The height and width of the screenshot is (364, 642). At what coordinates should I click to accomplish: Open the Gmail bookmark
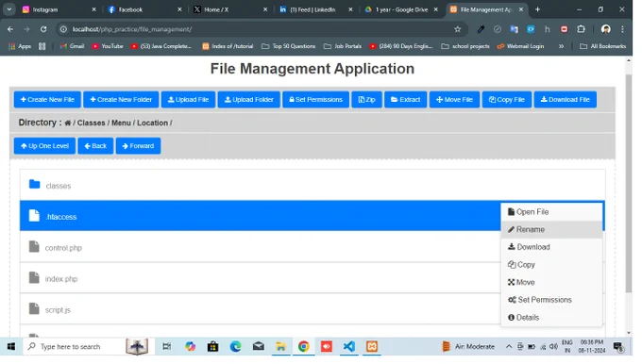tap(72, 46)
